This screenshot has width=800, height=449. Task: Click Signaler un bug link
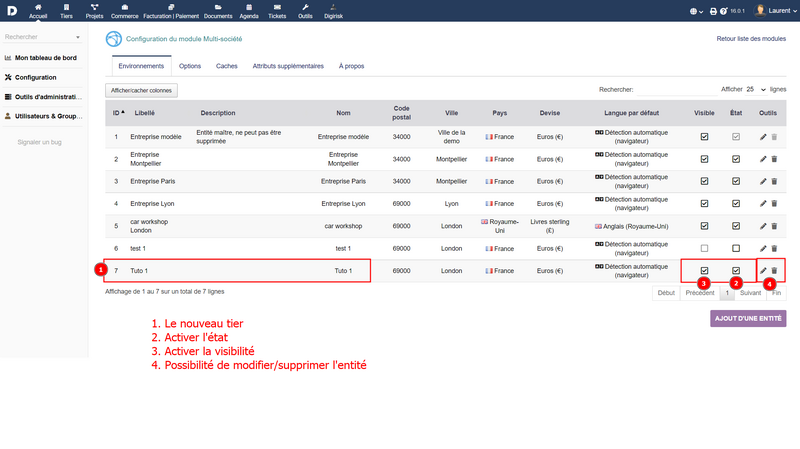(x=39, y=142)
